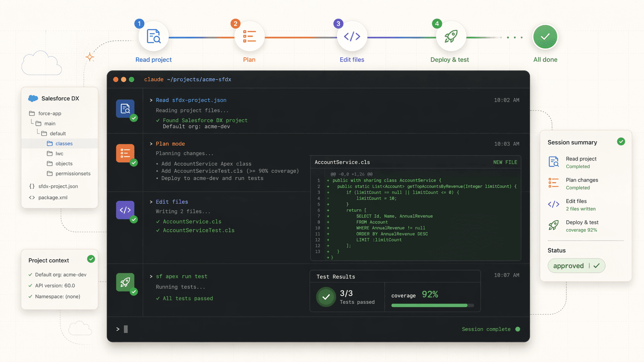Click the Deploy & test rocket icon
Viewport: 644px width, 362px height.
451,37
